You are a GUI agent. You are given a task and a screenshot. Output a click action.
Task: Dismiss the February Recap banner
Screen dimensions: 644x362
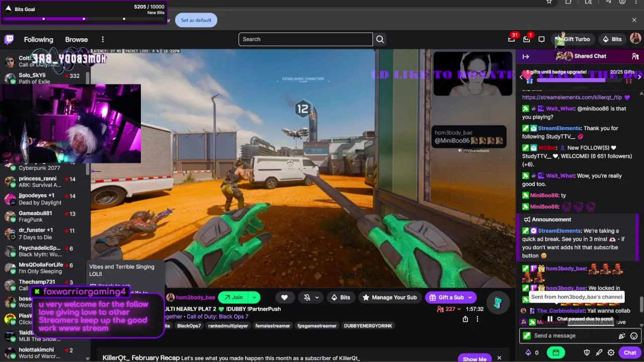499,358
